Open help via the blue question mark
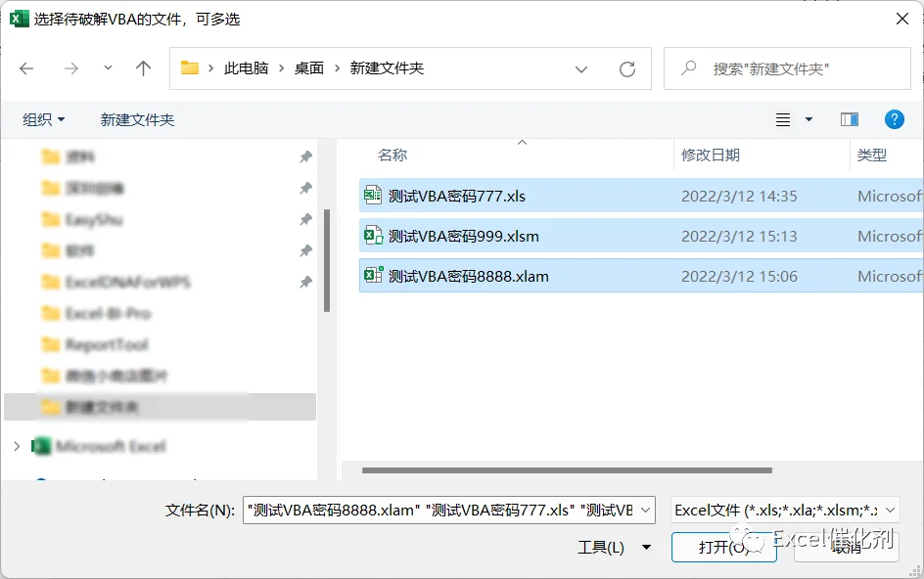 pos(894,119)
